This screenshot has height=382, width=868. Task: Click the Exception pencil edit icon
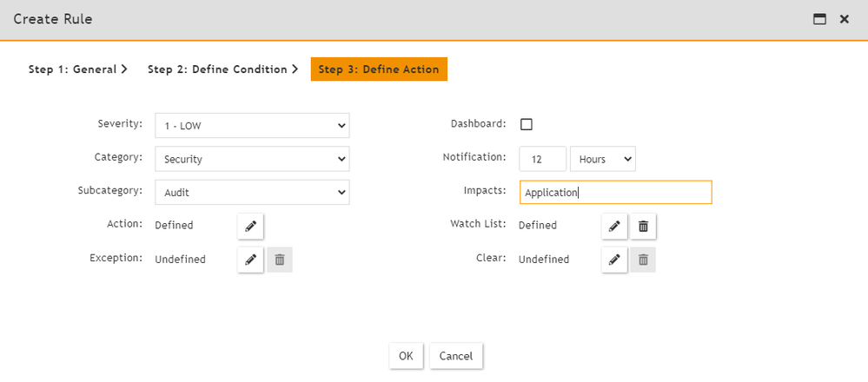[x=250, y=260]
